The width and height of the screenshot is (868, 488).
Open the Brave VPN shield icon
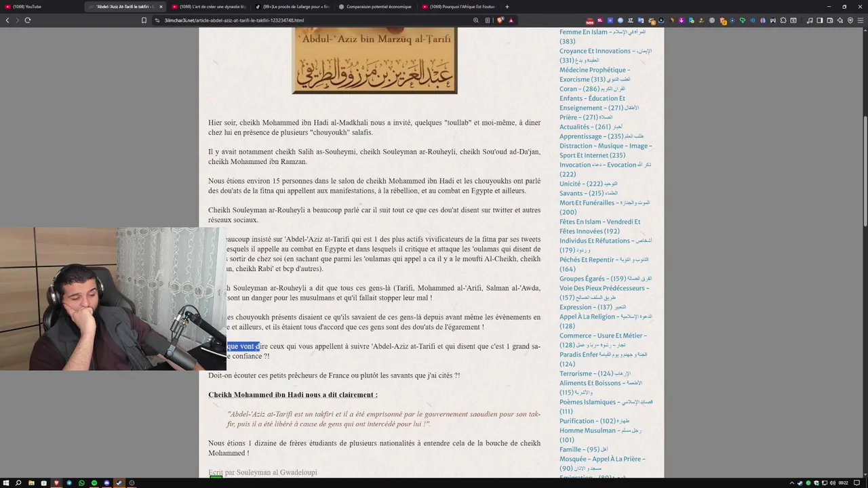[850, 20]
